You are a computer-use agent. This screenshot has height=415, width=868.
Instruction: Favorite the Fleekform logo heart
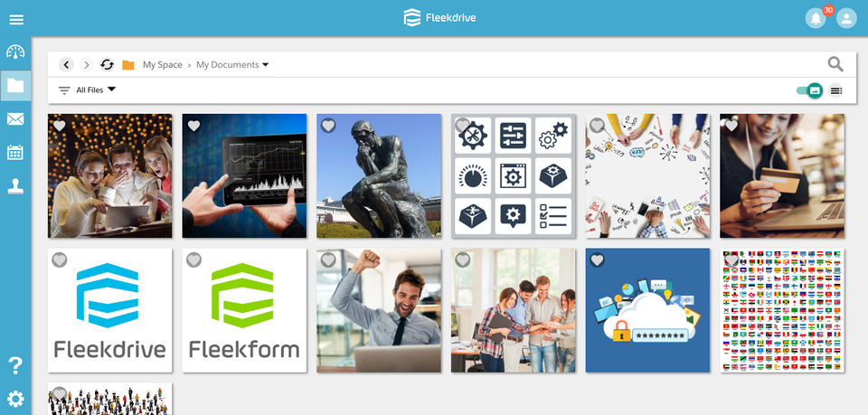click(193, 260)
